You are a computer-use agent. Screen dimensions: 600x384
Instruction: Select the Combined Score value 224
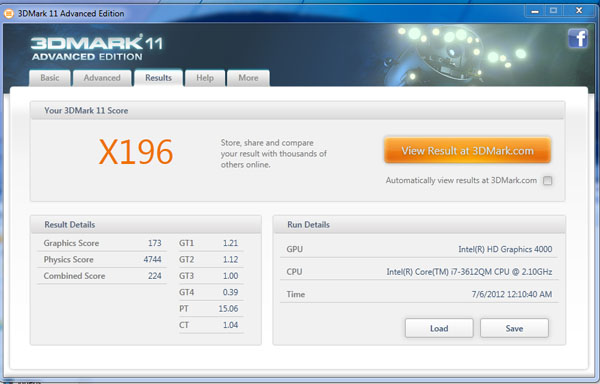coord(155,276)
